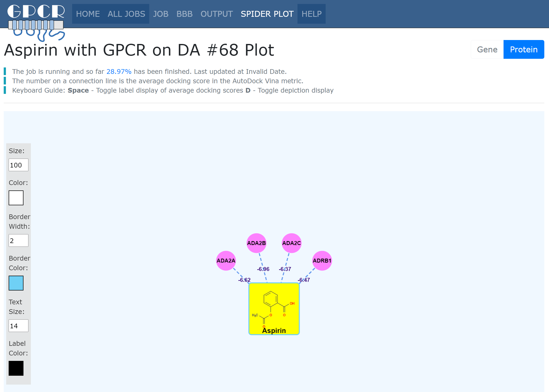Click the -6.47 docking score label

pos(304,280)
